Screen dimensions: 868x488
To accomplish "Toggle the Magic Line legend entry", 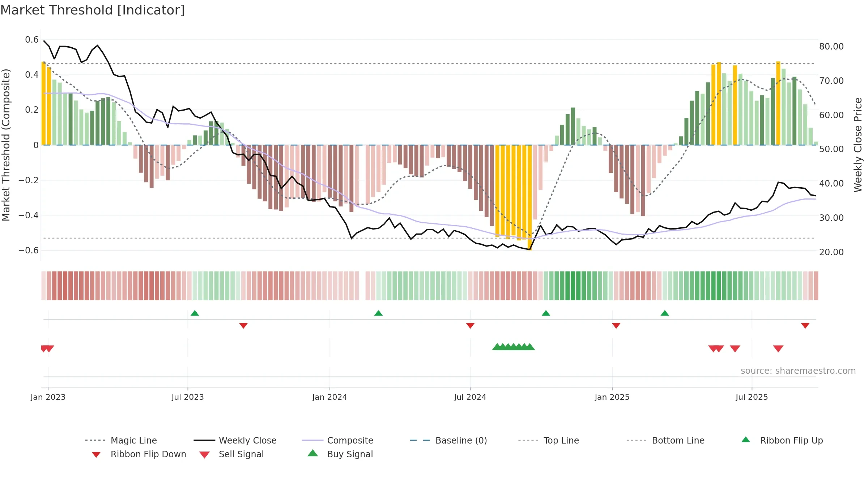I will click(x=121, y=440).
